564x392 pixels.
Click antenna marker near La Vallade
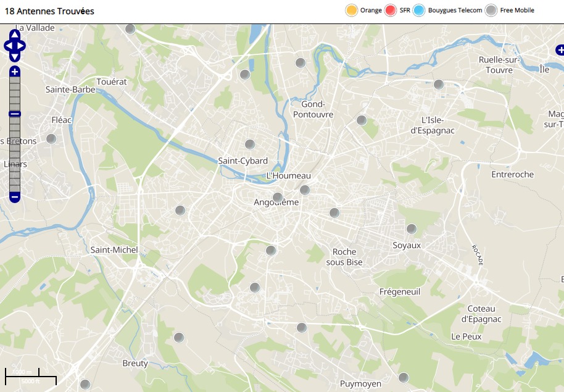(130, 29)
